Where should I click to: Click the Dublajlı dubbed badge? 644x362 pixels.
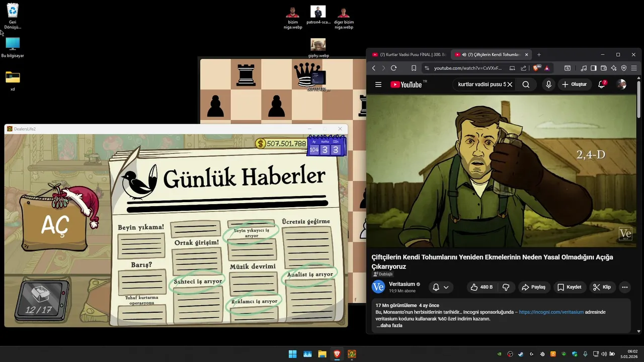point(383,274)
